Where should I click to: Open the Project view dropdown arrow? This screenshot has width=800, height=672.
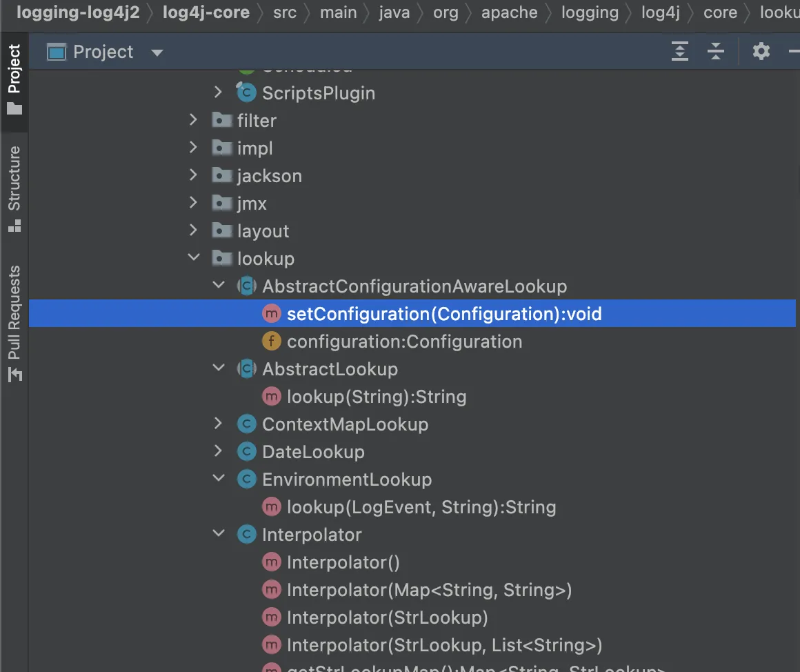point(157,52)
